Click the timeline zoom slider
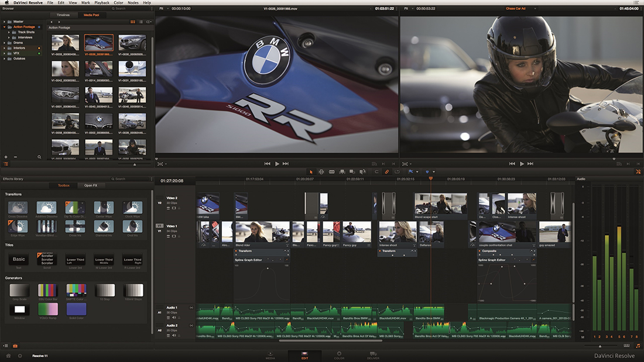 [600, 346]
